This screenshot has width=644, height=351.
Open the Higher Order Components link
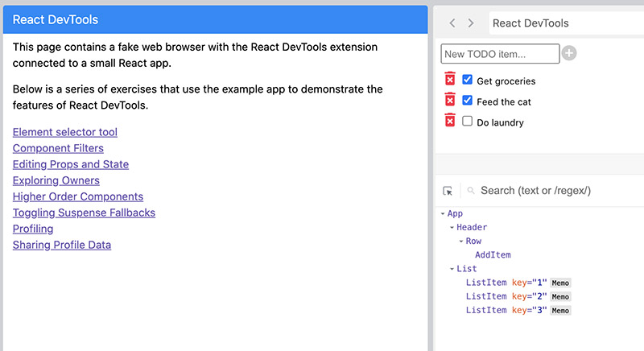click(77, 196)
